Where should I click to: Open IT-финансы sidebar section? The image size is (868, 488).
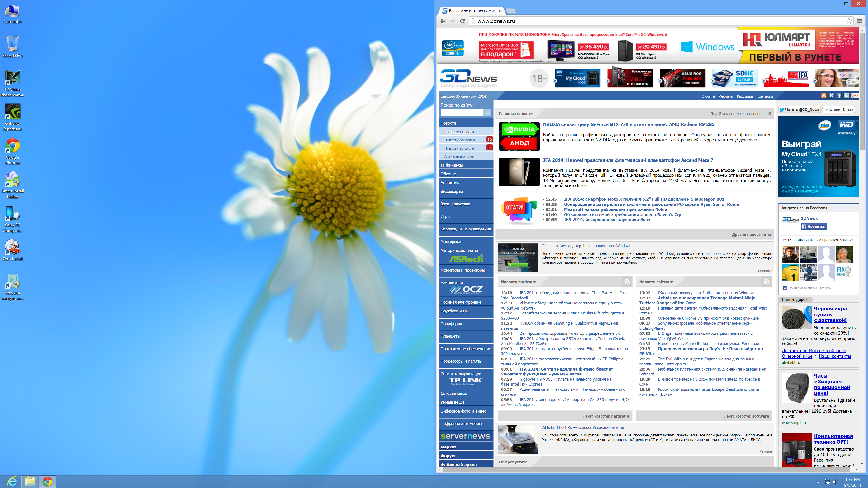466,165
